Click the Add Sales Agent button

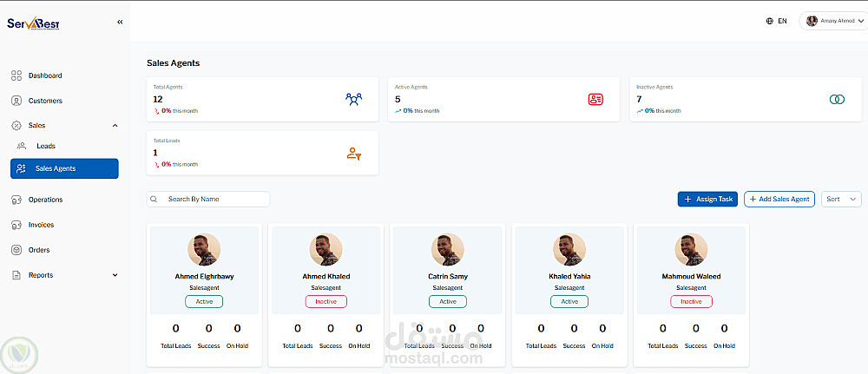coord(779,200)
